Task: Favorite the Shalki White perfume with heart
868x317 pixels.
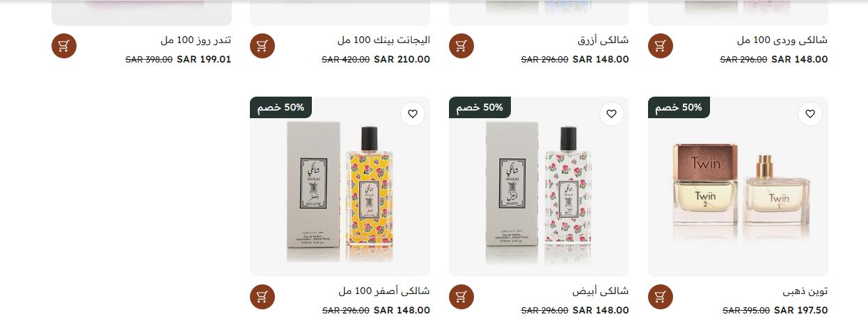Action: [x=612, y=113]
